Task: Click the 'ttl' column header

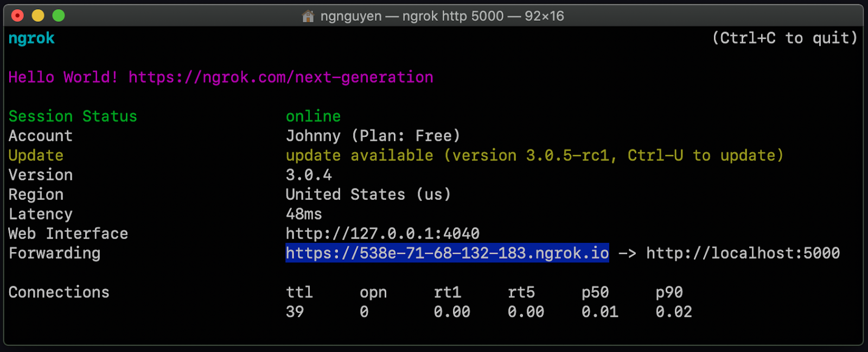Action: 299,292
